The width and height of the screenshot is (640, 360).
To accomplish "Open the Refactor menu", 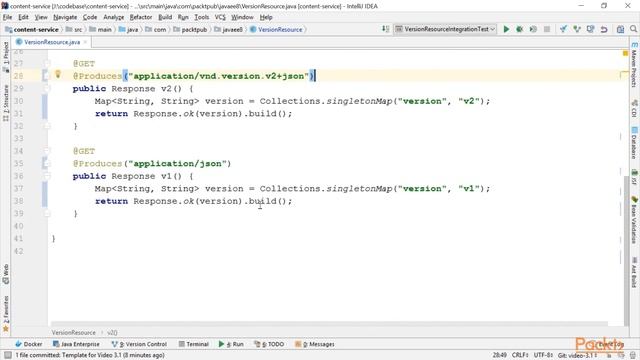I will (141, 17).
